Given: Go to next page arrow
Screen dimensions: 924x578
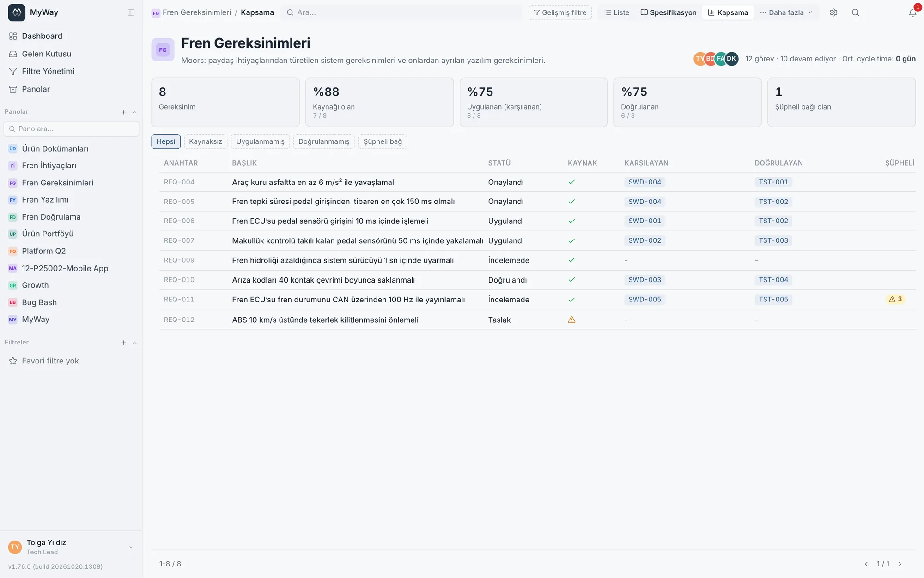Looking at the screenshot, I should coord(900,564).
